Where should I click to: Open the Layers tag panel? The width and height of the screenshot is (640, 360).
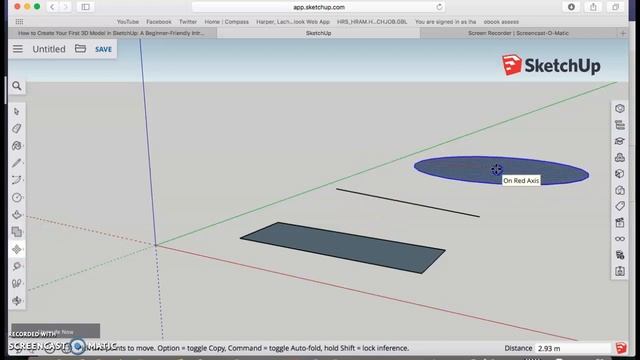[x=620, y=206]
